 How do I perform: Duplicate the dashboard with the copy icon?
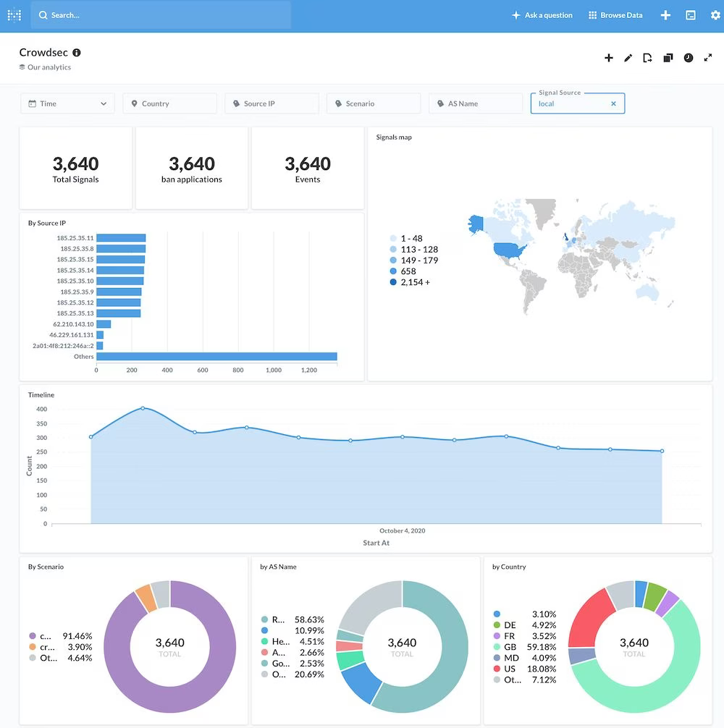668,58
